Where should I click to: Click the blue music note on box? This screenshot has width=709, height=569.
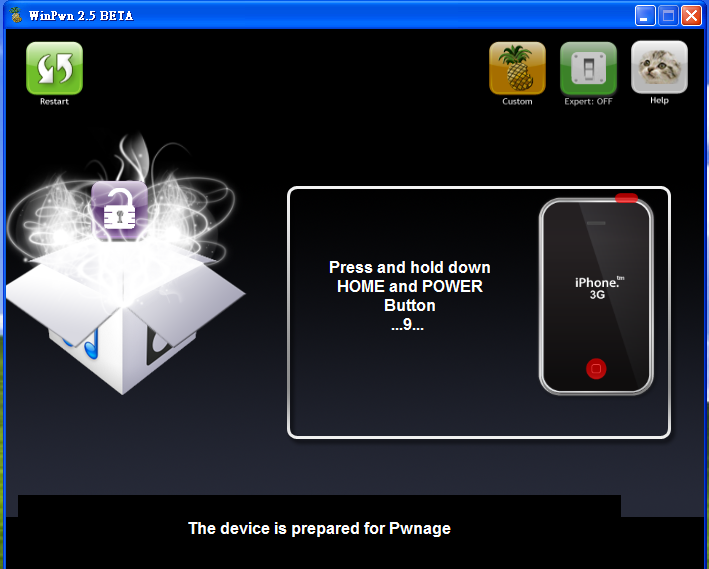tap(88, 343)
